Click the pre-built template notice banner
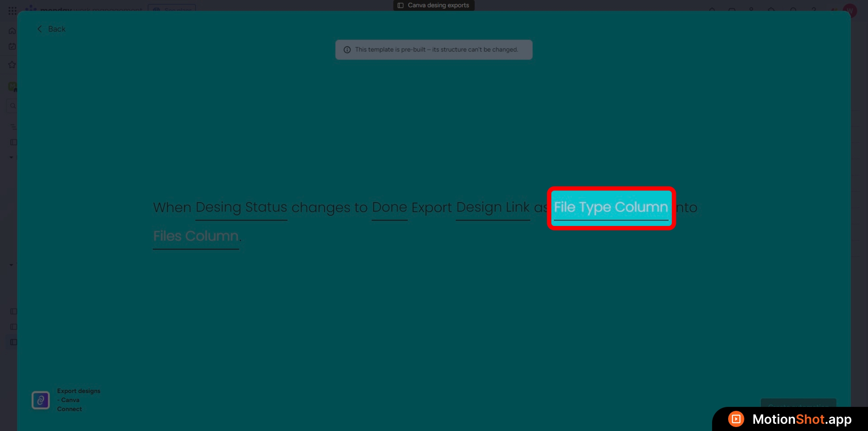Image resolution: width=868 pixels, height=431 pixels. click(x=434, y=50)
